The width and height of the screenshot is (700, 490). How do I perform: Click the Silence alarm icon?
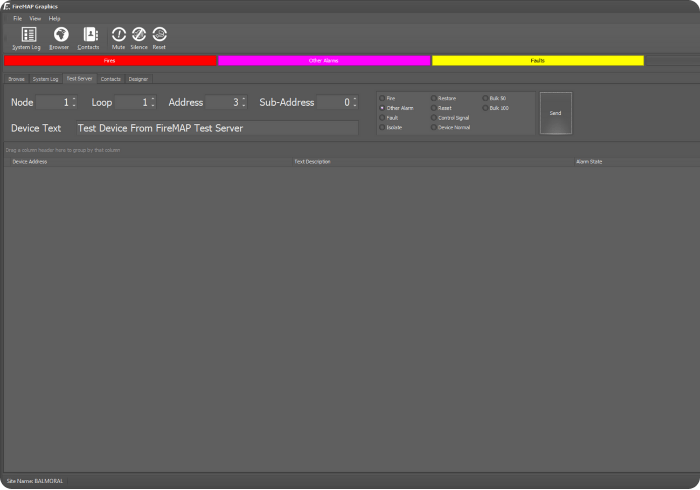pyautogui.click(x=139, y=35)
